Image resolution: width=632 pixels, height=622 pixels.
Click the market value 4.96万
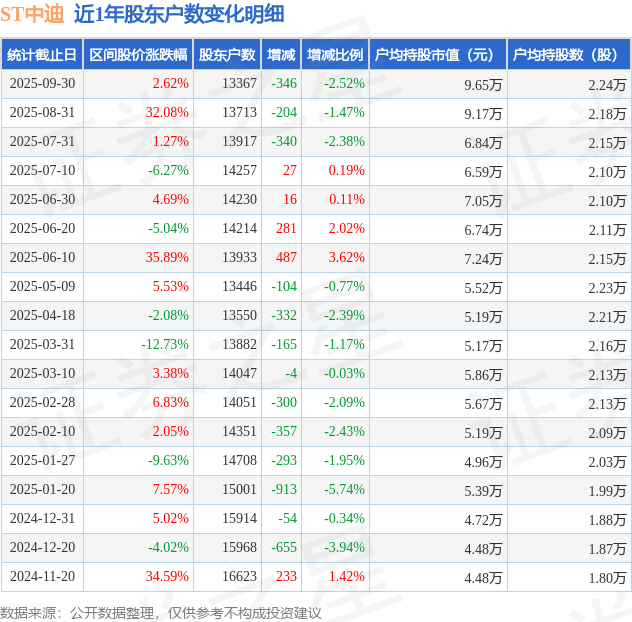tap(483, 462)
